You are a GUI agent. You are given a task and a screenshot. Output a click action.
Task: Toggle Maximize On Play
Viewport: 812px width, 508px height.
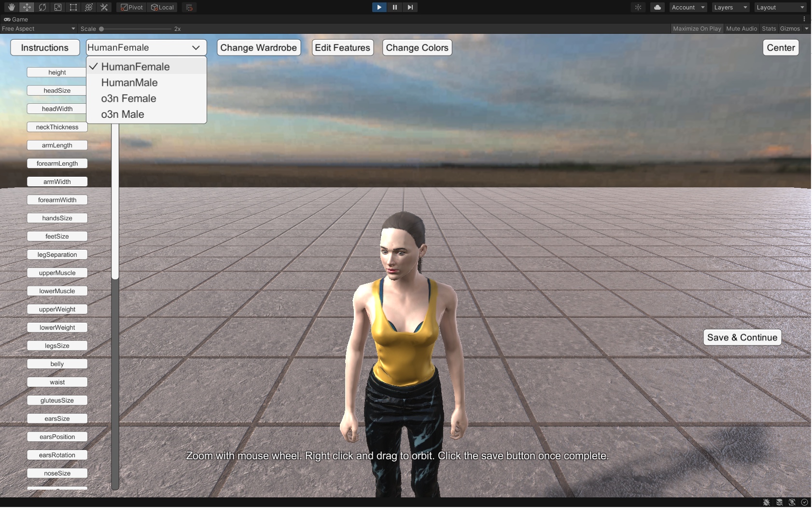click(697, 28)
